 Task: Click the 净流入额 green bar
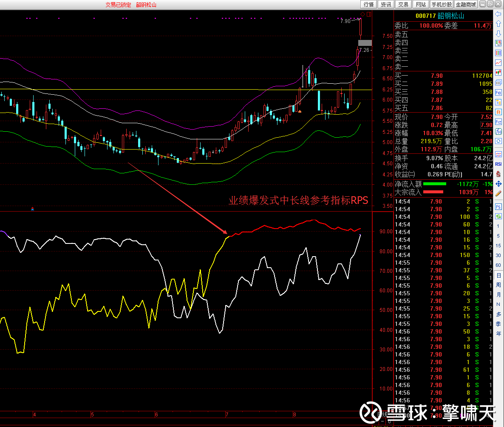pyautogui.click(x=435, y=184)
